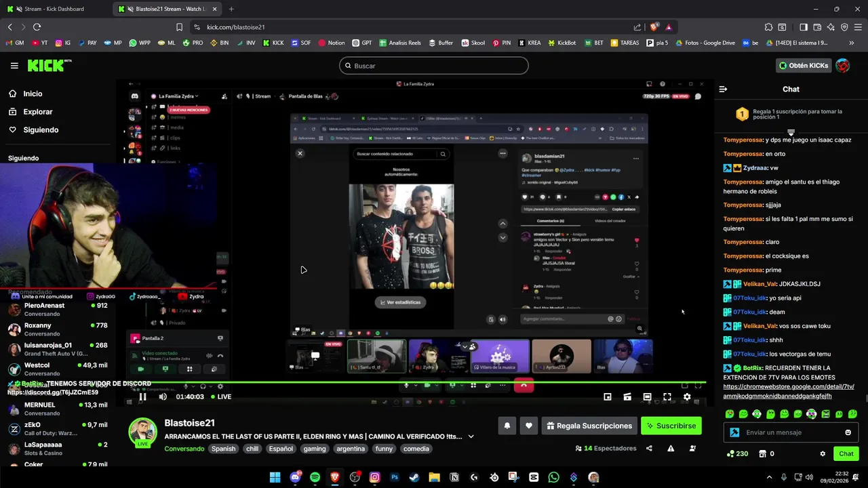Pause the live stream playback
868x488 pixels.
tap(143, 396)
